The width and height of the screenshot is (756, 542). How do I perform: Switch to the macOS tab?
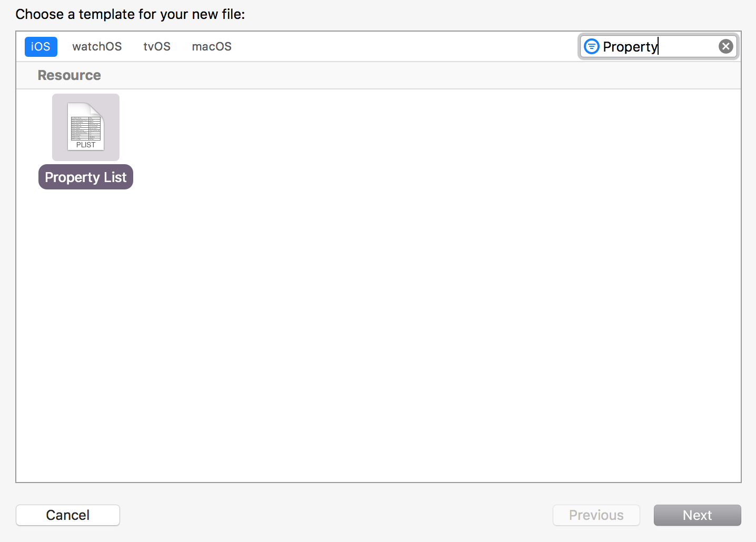coord(212,46)
